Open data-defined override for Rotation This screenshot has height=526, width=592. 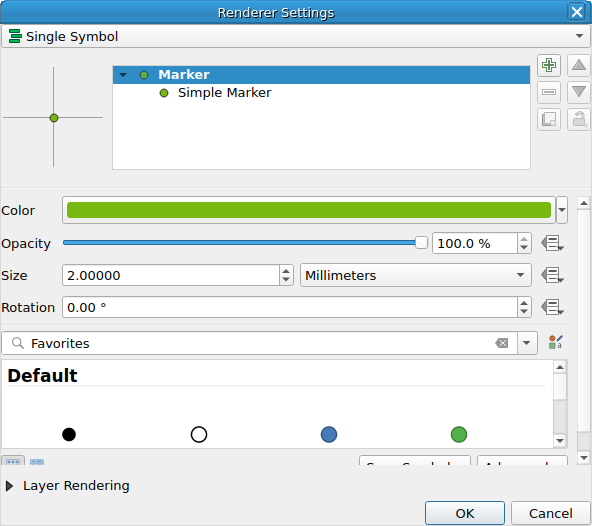click(x=552, y=307)
